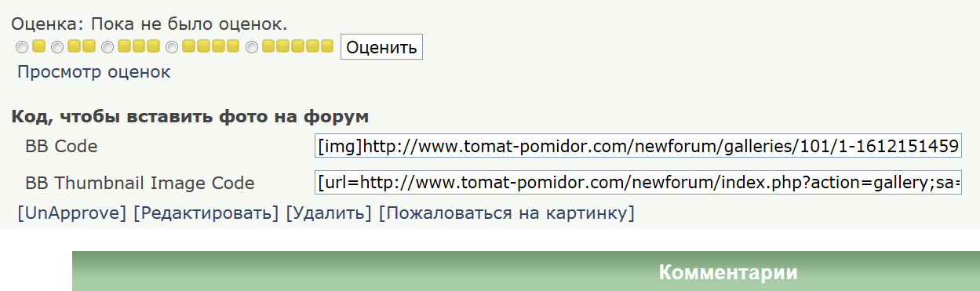Focus the BB Thumbnail Image Code field
The width and height of the screenshot is (980, 291).
click(x=638, y=183)
